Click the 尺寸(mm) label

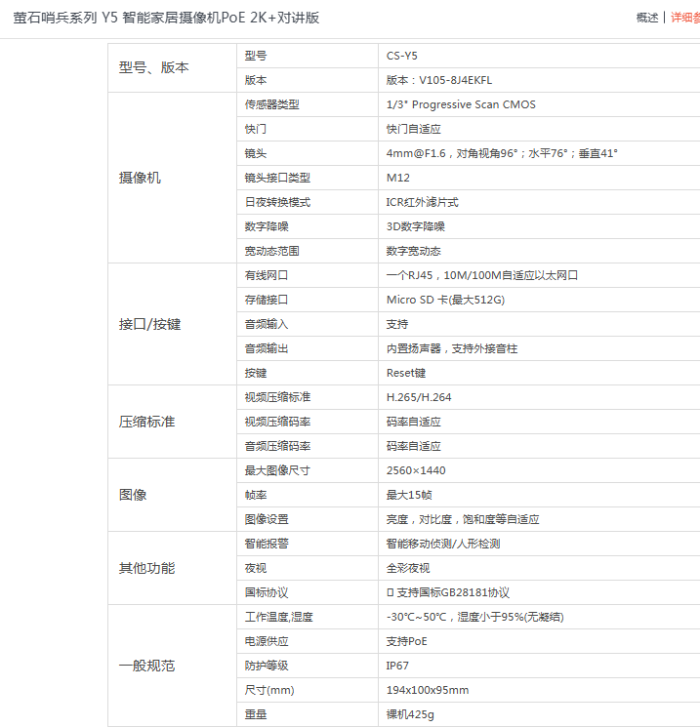(x=269, y=690)
